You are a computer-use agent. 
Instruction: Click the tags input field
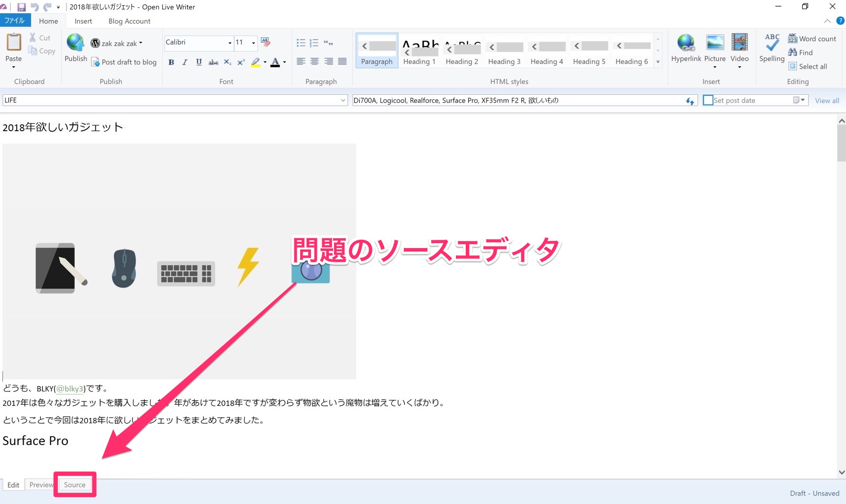pyautogui.click(x=518, y=100)
